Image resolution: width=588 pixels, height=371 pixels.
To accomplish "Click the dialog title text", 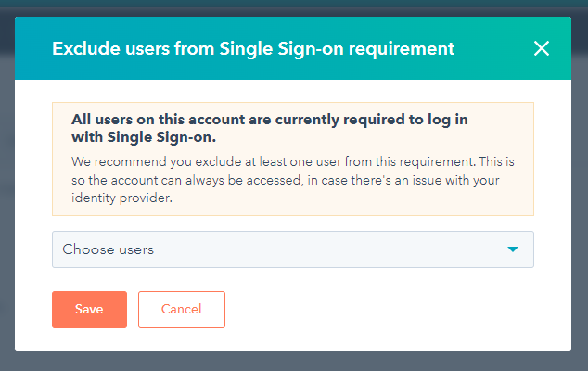I will (252, 48).
